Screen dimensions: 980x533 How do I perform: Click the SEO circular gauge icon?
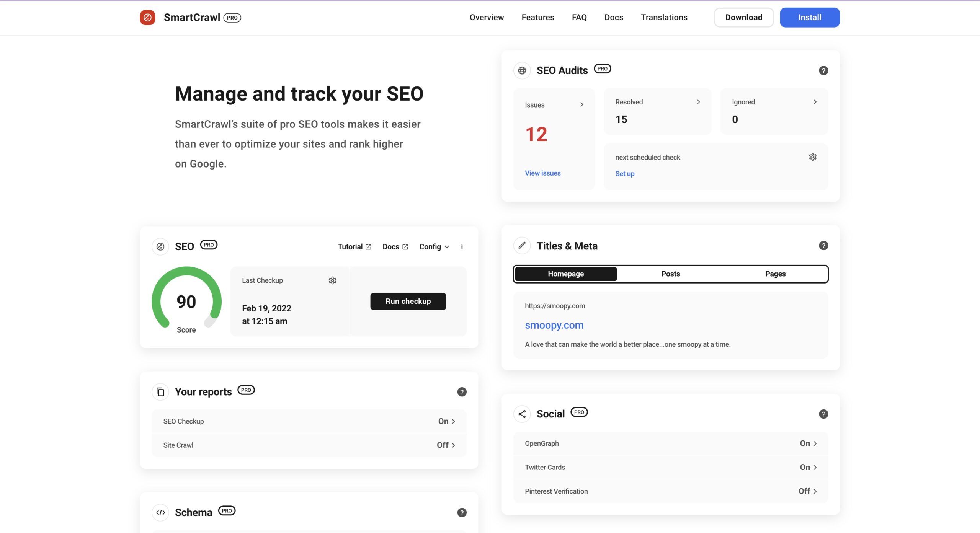(160, 246)
